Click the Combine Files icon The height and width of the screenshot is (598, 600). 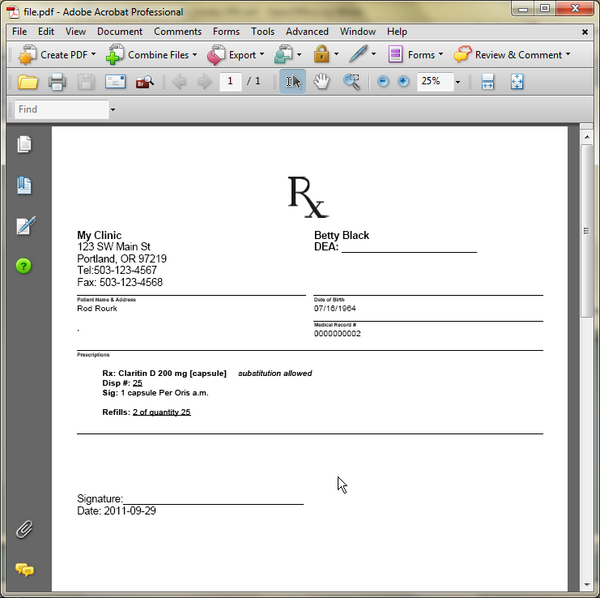coord(115,54)
